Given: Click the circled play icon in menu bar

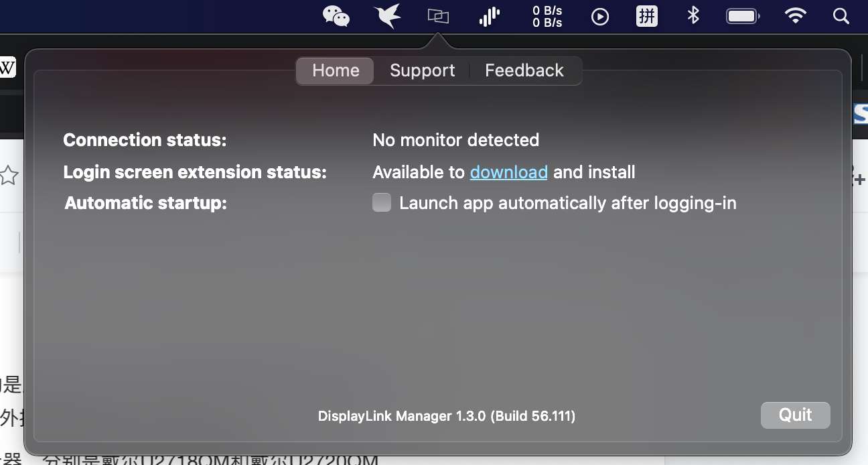Looking at the screenshot, I should (x=600, y=16).
